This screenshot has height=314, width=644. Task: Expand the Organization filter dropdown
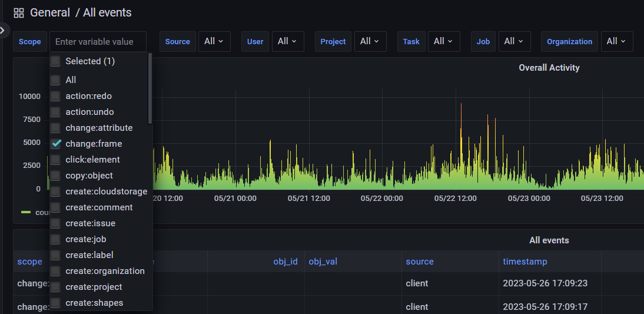(616, 41)
